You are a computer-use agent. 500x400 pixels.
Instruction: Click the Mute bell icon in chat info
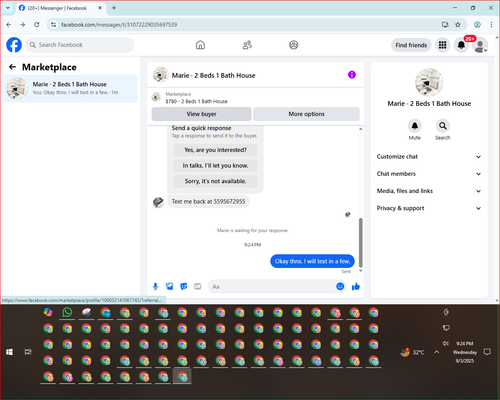click(415, 126)
